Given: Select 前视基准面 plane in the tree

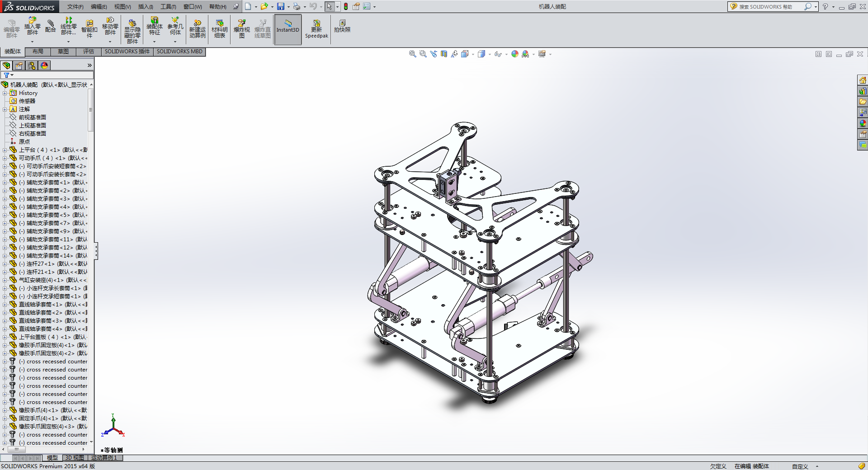Looking at the screenshot, I should (x=32, y=117).
